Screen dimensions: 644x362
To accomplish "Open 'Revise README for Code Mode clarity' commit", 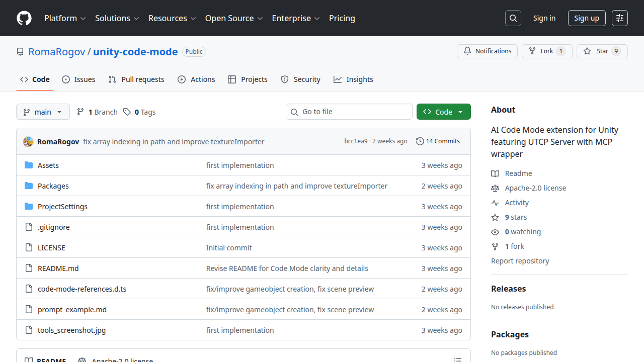I will click(x=287, y=268).
